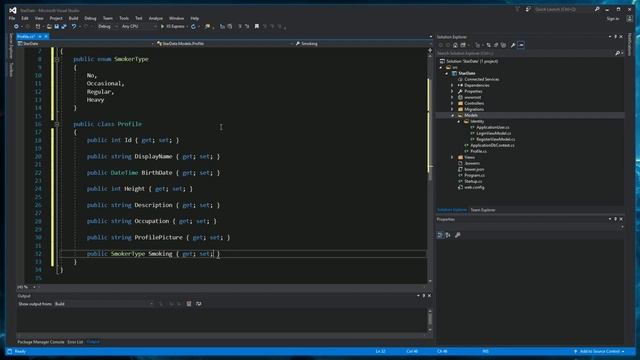The height and width of the screenshot is (360, 640).
Task: Click Home icon in Solution Explorer toolbar
Action: 456,45
